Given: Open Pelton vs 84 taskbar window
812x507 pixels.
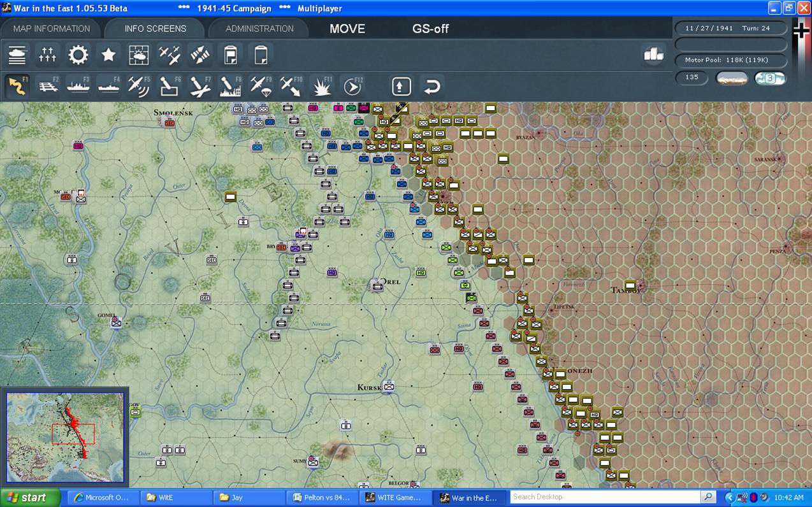Looking at the screenshot, I should [322, 497].
